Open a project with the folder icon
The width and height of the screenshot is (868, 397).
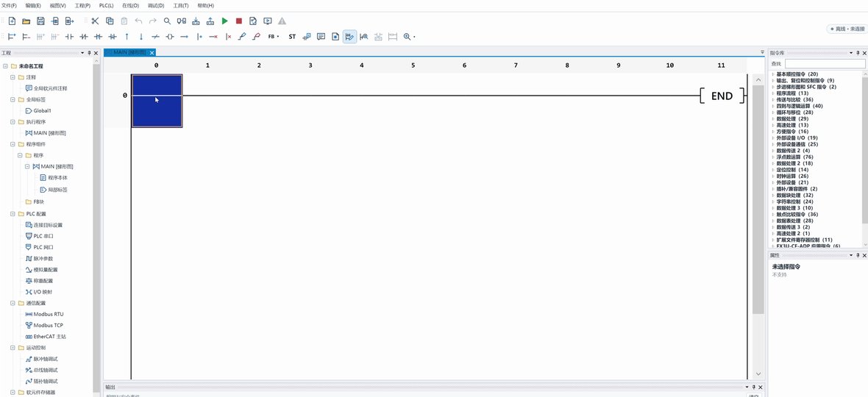tap(26, 21)
